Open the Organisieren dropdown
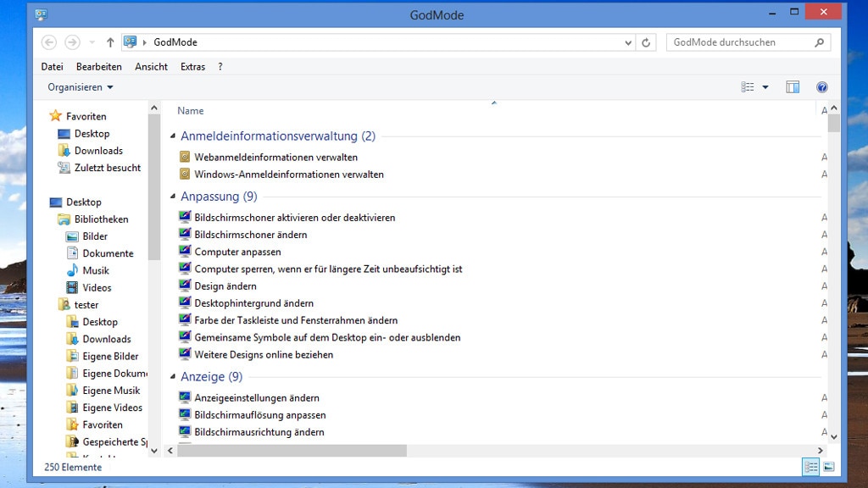The height and width of the screenshot is (488, 868). point(81,87)
